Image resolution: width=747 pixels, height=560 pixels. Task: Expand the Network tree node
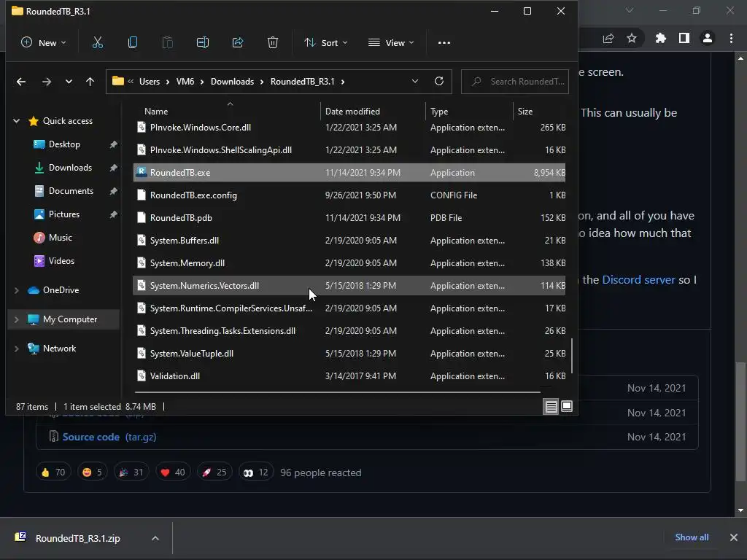coord(16,349)
